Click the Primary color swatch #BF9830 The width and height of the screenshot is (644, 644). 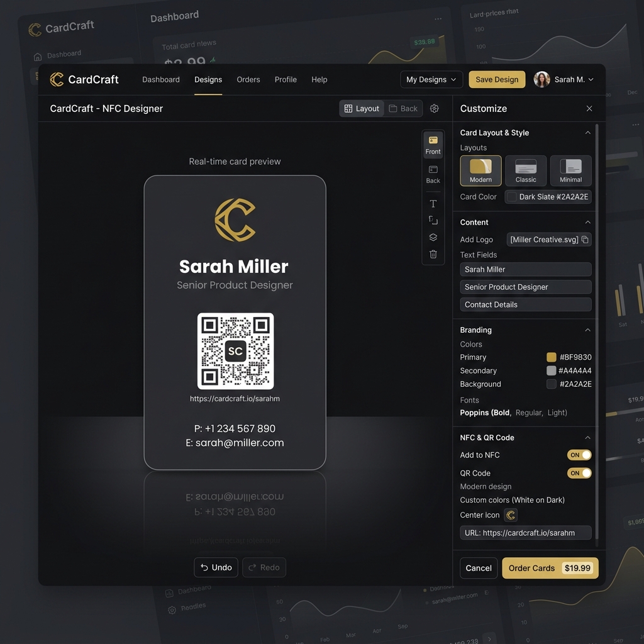(551, 357)
